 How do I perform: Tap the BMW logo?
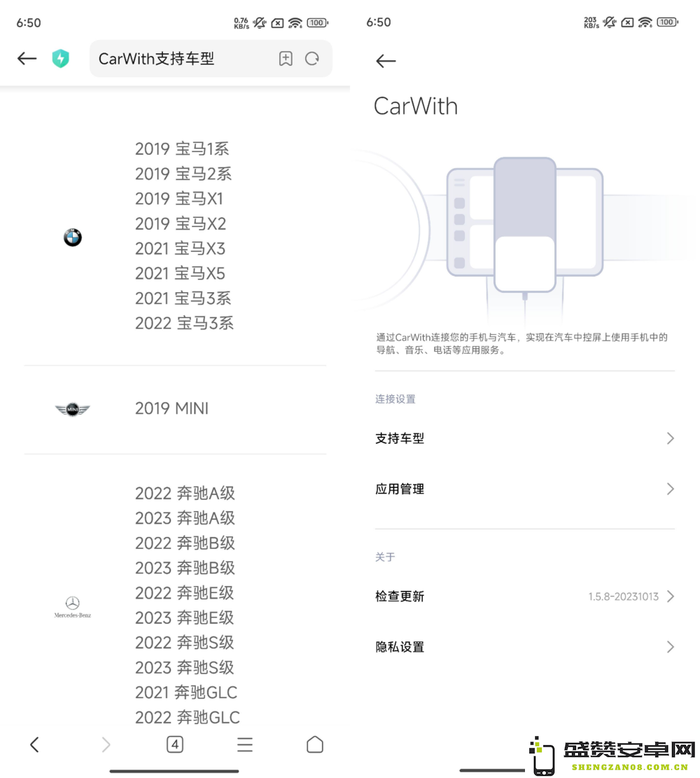[72, 237]
